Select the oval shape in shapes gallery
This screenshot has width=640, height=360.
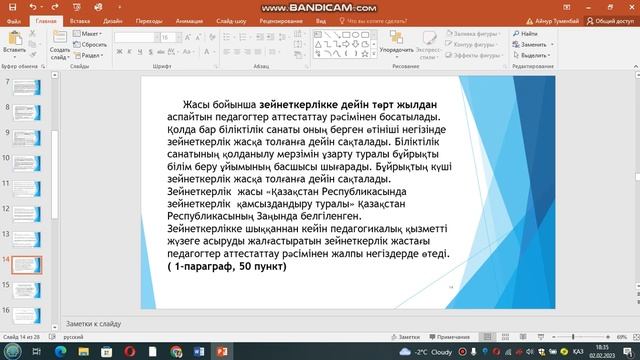[x=356, y=35]
